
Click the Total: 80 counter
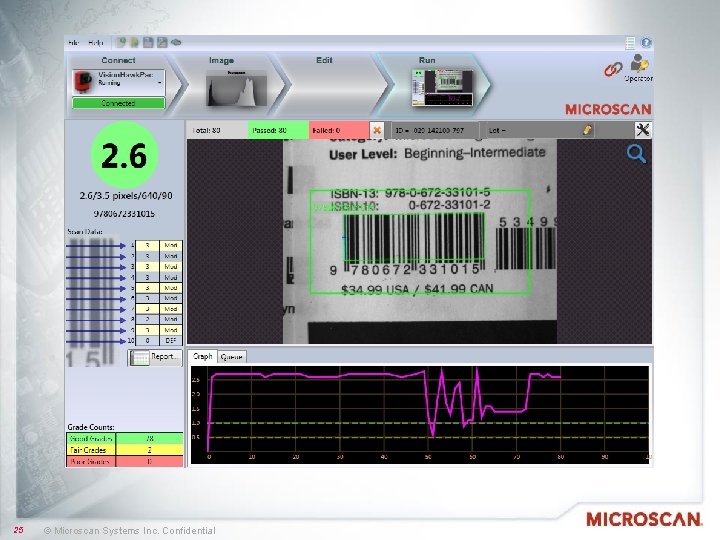[217, 130]
